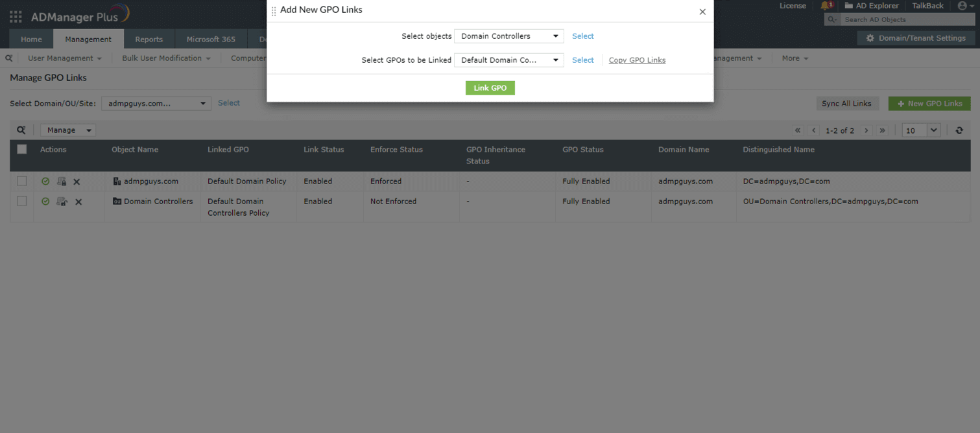
Task: Click the domain icon beside admpguys.com
Action: tap(117, 181)
